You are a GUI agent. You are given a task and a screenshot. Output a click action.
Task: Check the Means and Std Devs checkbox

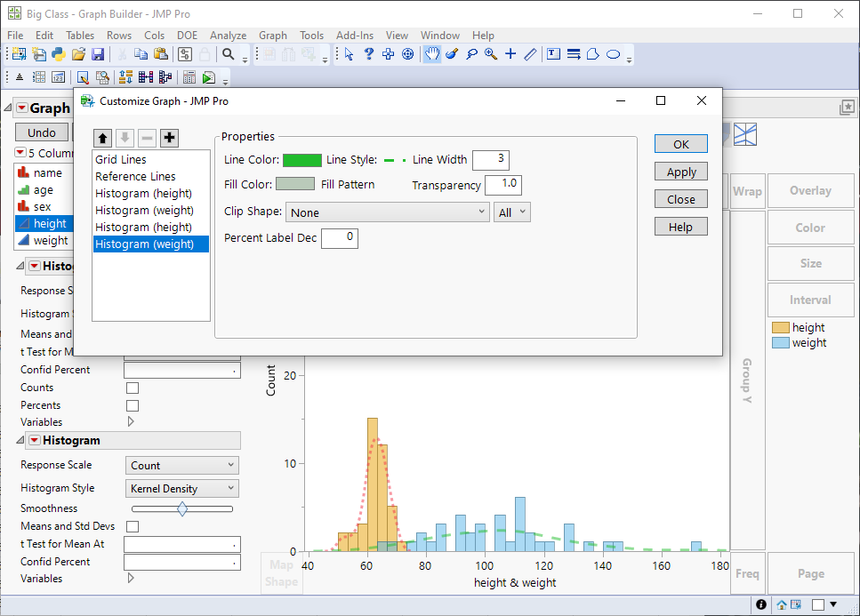(x=133, y=527)
